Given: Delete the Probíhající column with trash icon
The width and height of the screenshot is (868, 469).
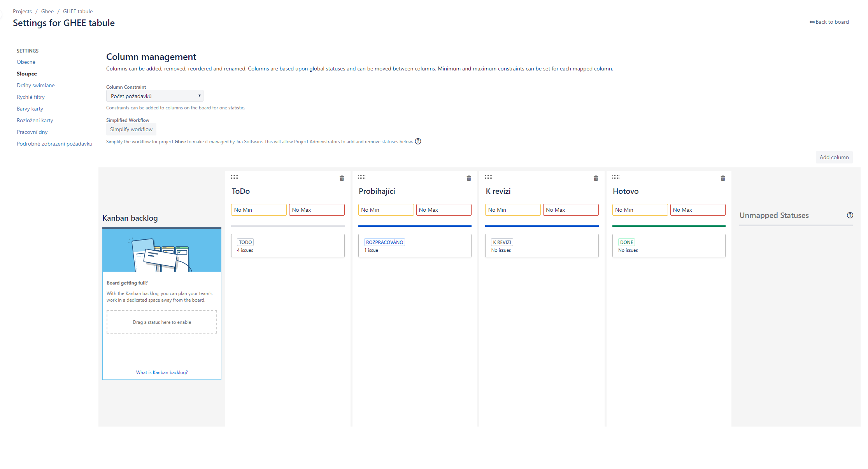Looking at the screenshot, I should tap(469, 178).
